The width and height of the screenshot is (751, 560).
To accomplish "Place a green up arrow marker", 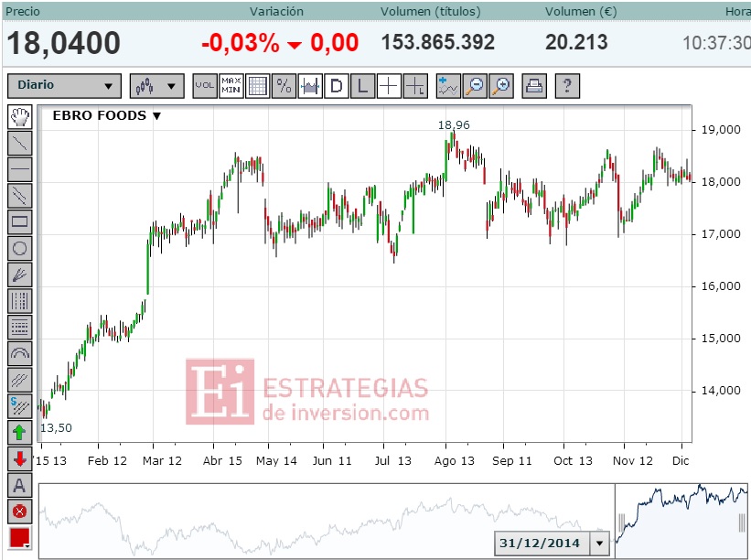I will pos(19,433).
